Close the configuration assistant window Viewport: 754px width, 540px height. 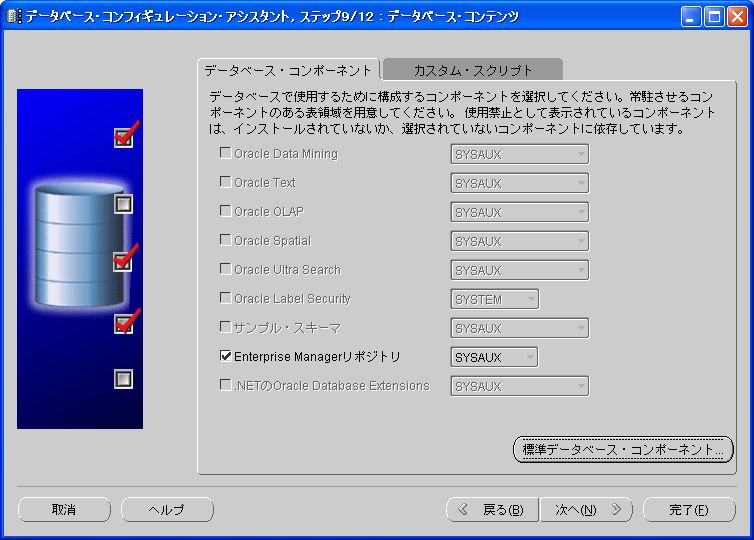[x=737, y=17]
